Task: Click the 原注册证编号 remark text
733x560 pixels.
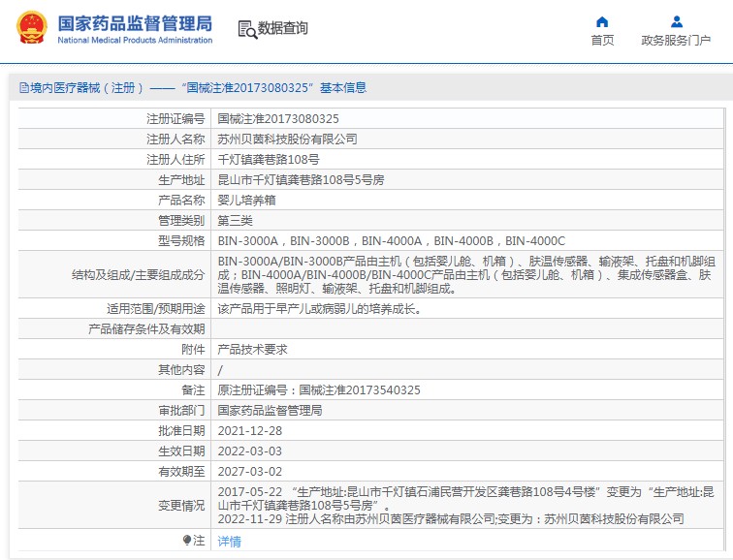Action: point(319,390)
